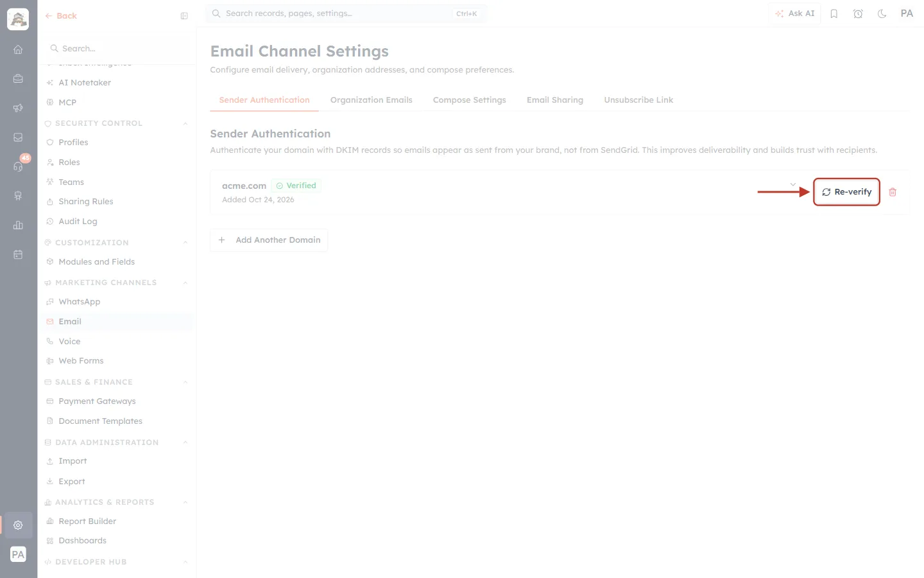Switch to the Compose Settings tab
924x578 pixels.
[469, 100]
